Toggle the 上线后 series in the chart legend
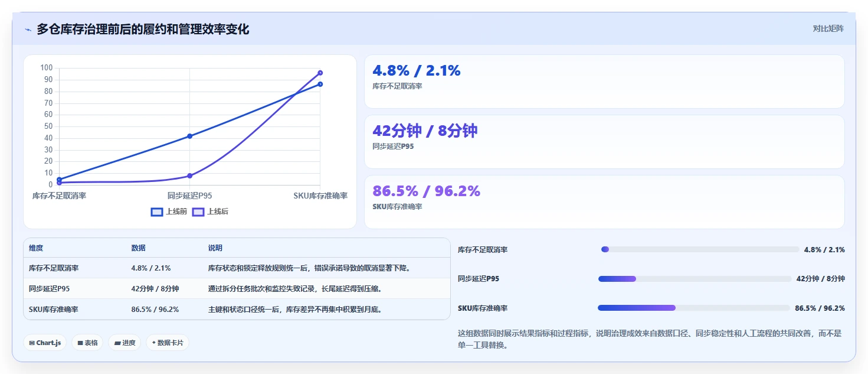 click(x=210, y=212)
